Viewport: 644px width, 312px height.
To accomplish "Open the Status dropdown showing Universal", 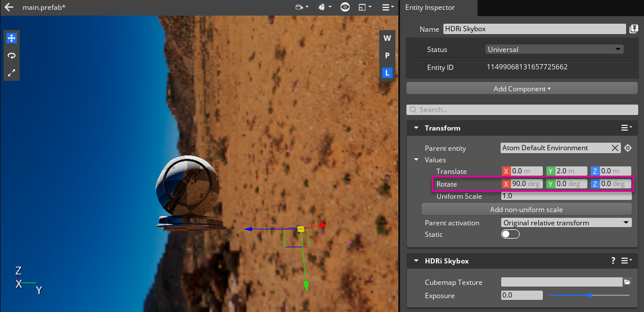I will (x=554, y=50).
